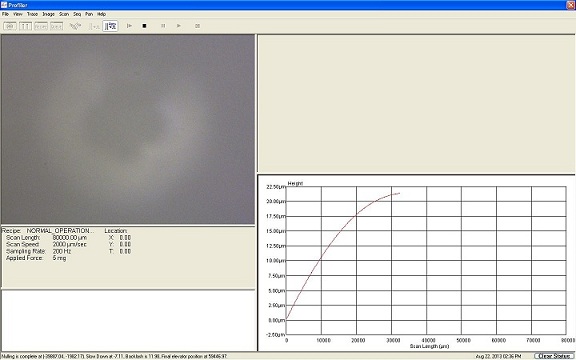Screen dimensions: 576x360
Task: Click the fourth boxed toolbar icon
Action: pos(56,26)
